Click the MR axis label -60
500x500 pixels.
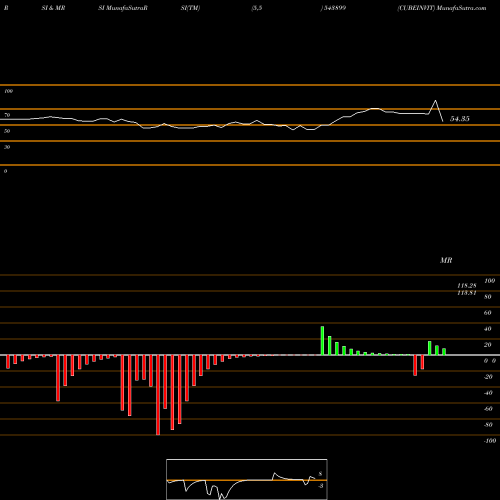pos(488,409)
